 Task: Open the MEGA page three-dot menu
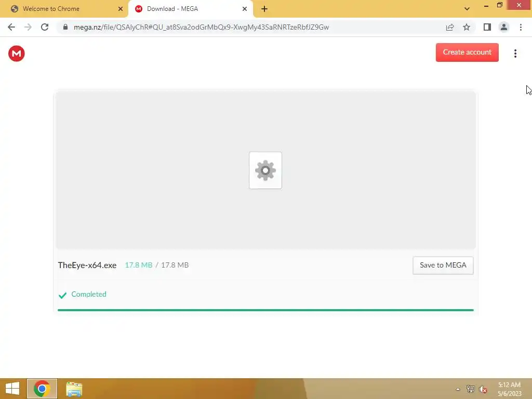[x=515, y=54]
